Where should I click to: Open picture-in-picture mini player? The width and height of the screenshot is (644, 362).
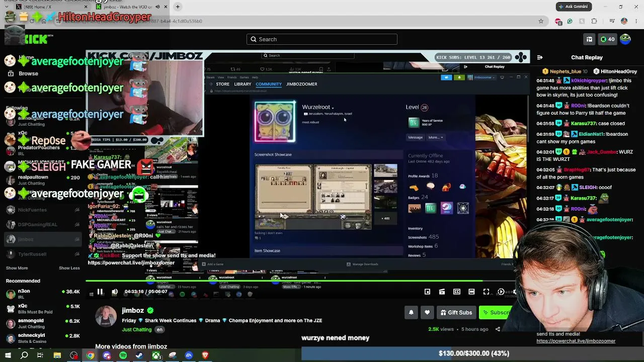coord(427,292)
